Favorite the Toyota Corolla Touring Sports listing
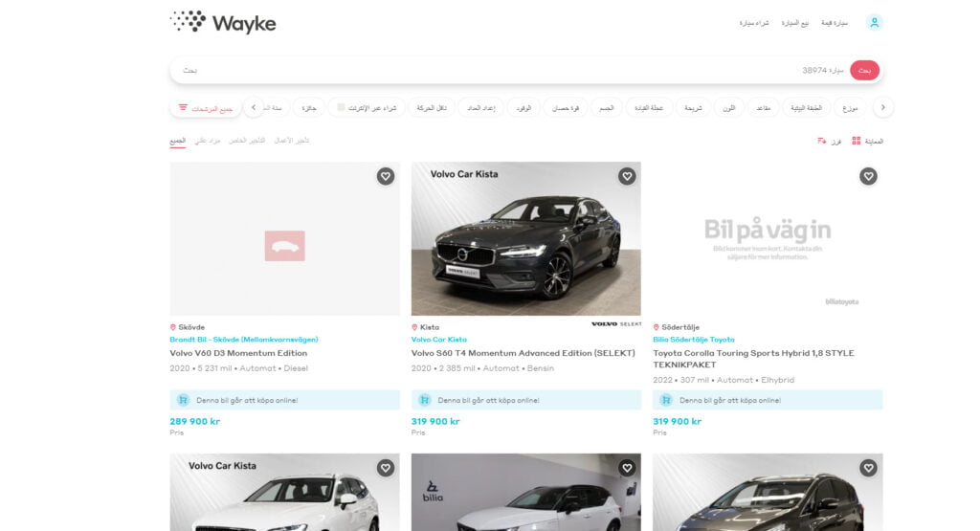Screen dimensions: 980x531 868,176
